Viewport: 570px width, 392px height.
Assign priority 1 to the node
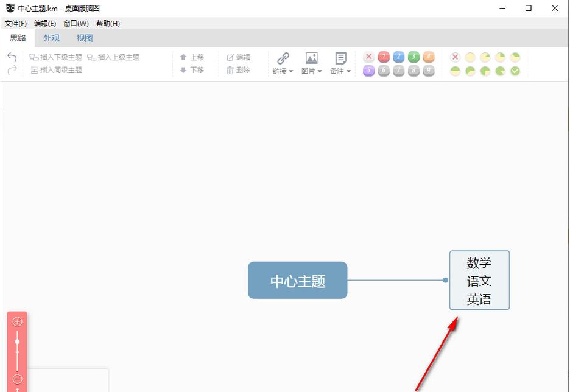[384, 57]
